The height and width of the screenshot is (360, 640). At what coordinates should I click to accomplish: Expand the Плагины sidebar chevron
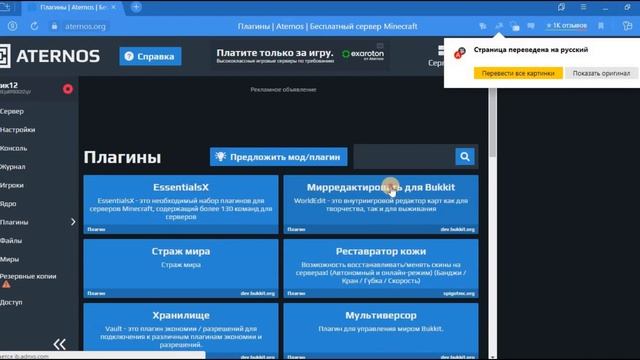[x=73, y=222]
